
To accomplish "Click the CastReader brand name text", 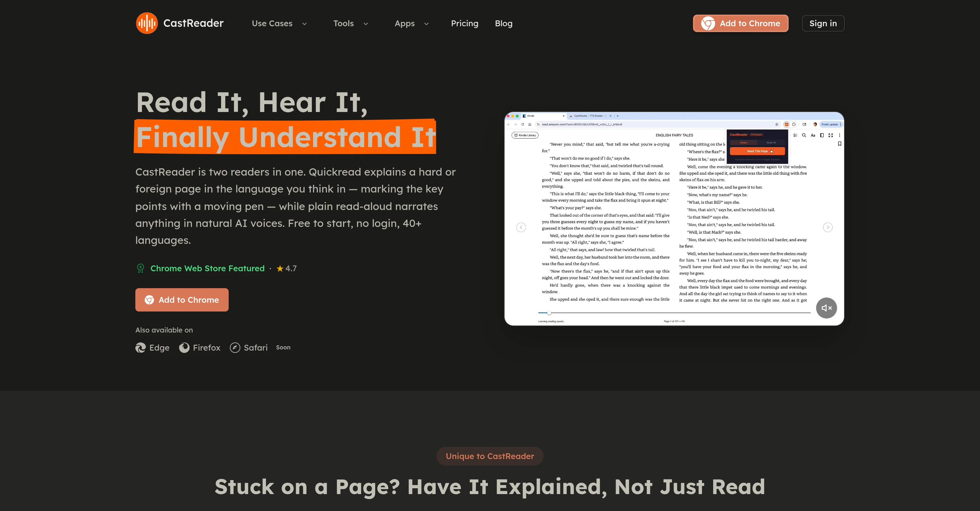I will [x=193, y=23].
